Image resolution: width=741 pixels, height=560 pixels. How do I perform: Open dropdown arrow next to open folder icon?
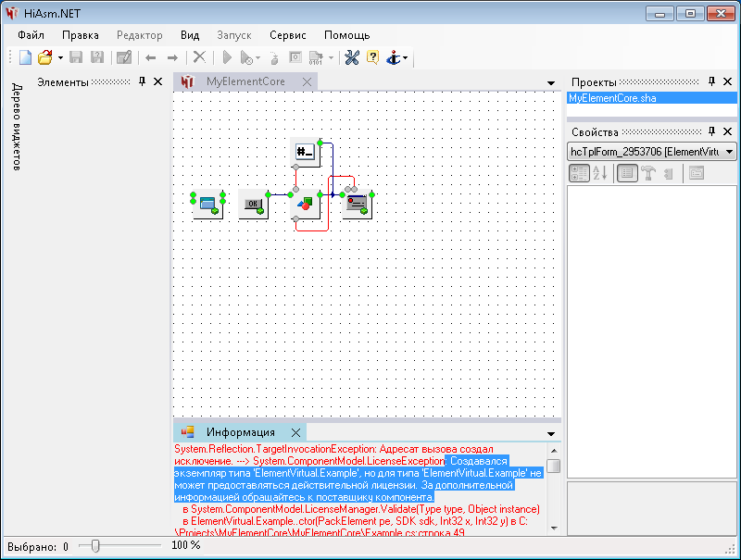[x=60, y=58]
